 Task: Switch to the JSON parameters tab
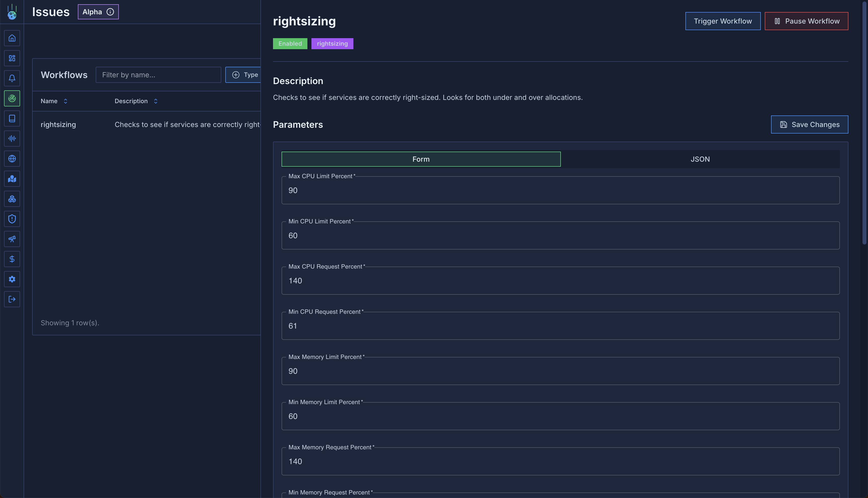700,159
